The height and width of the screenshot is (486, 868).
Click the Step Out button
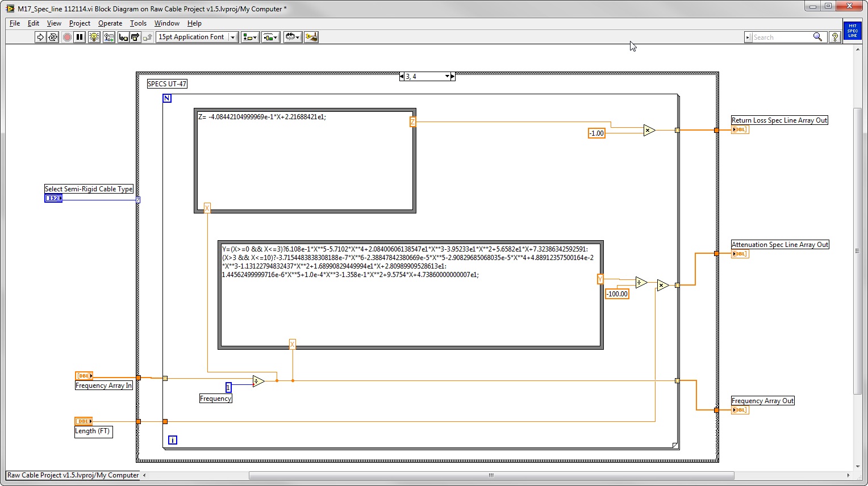(148, 37)
